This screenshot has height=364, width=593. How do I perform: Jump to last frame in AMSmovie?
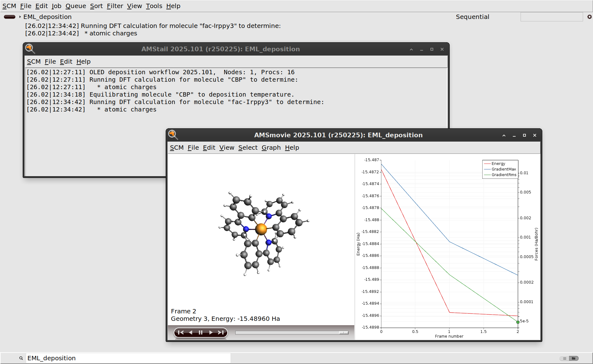coord(221,333)
